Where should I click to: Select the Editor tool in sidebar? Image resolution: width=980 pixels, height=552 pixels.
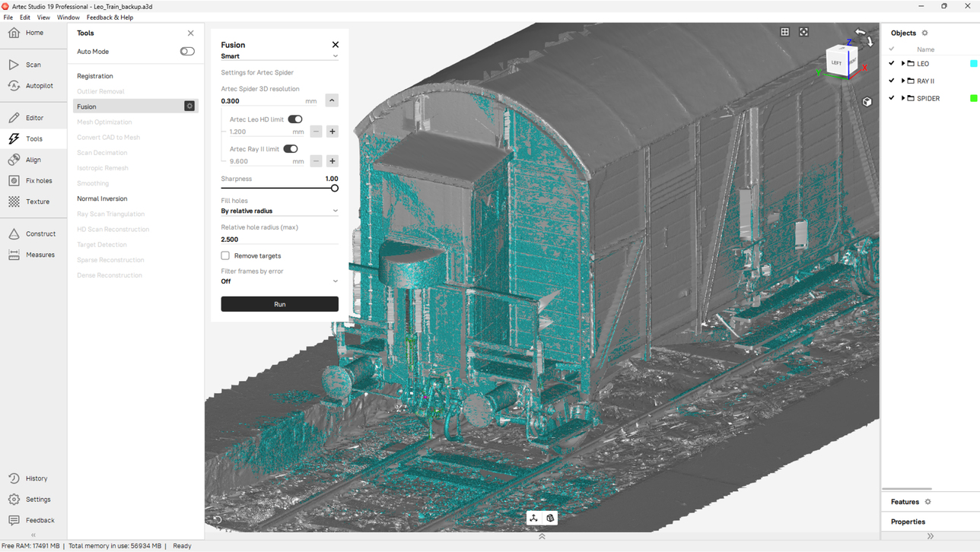coord(33,118)
